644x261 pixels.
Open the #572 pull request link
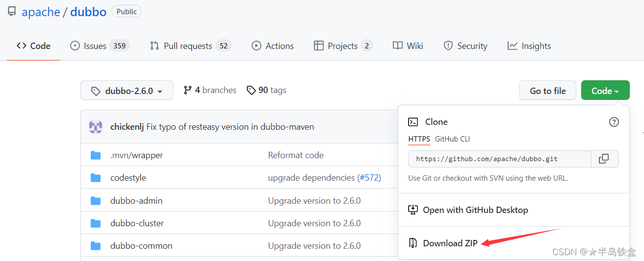click(x=369, y=178)
